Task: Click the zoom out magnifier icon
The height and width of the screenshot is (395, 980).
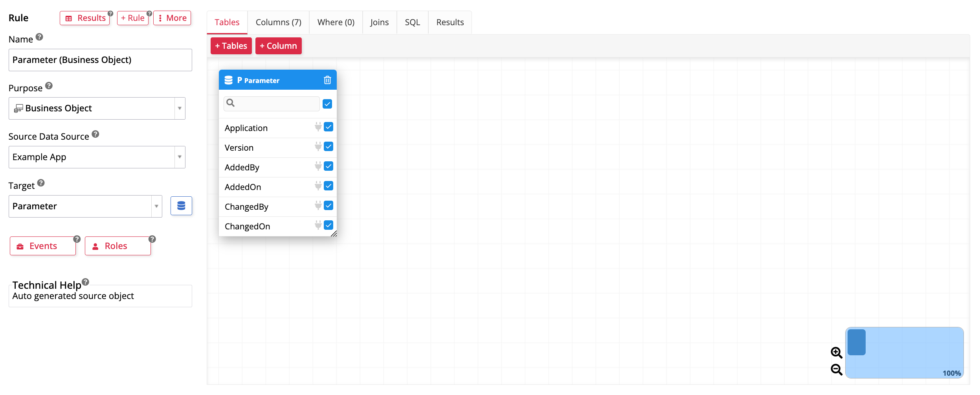Action: (836, 369)
